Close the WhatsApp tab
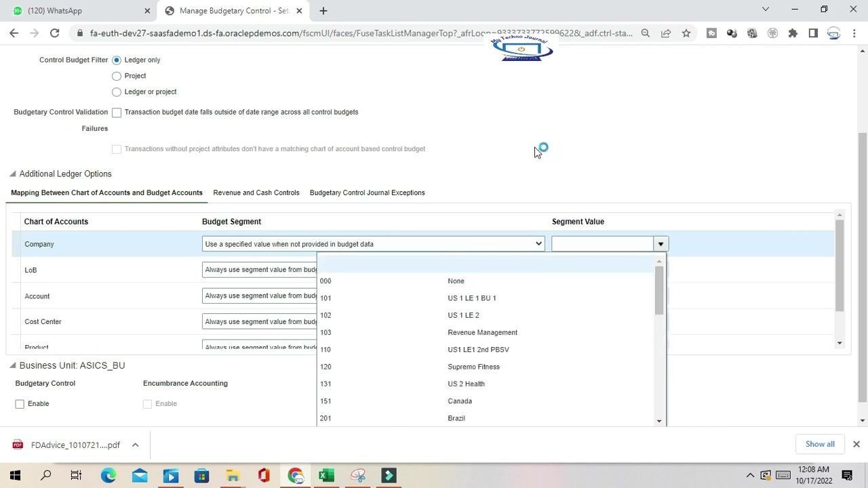 147,11
